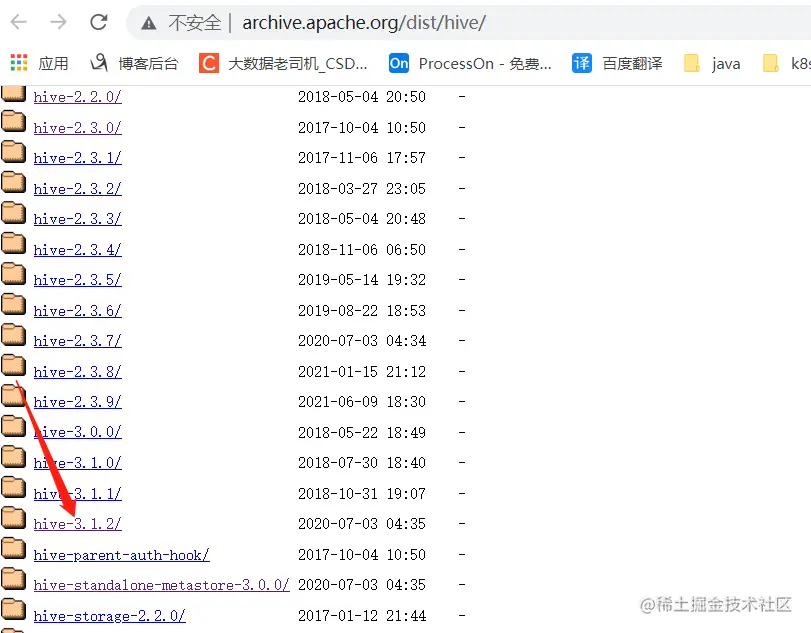The image size is (811, 633).
Task: Open the hive-3.1.1/ directory link
Action: [78, 494]
